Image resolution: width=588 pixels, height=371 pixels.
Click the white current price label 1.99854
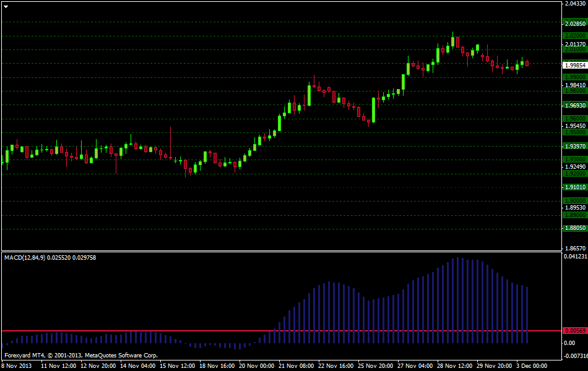click(x=575, y=65)
